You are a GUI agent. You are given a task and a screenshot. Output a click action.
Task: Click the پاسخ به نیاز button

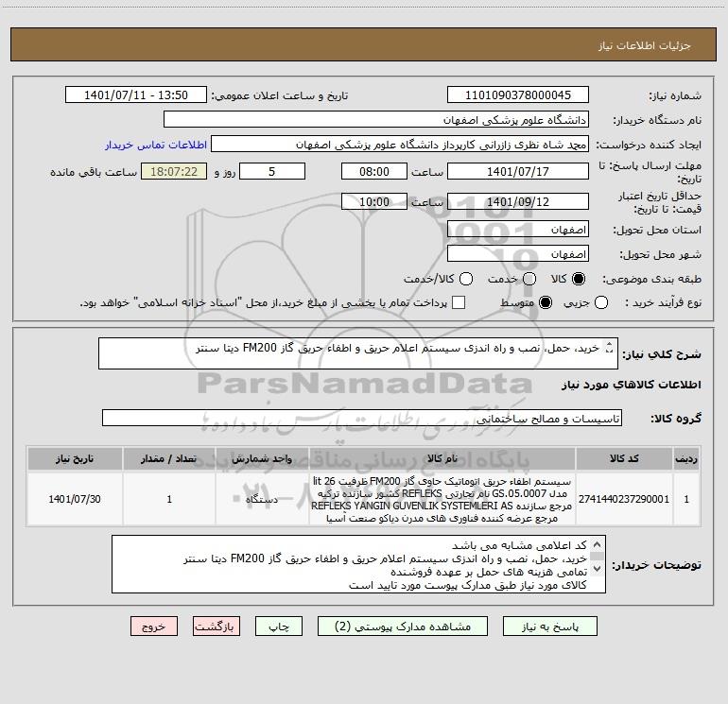(550, 627)
